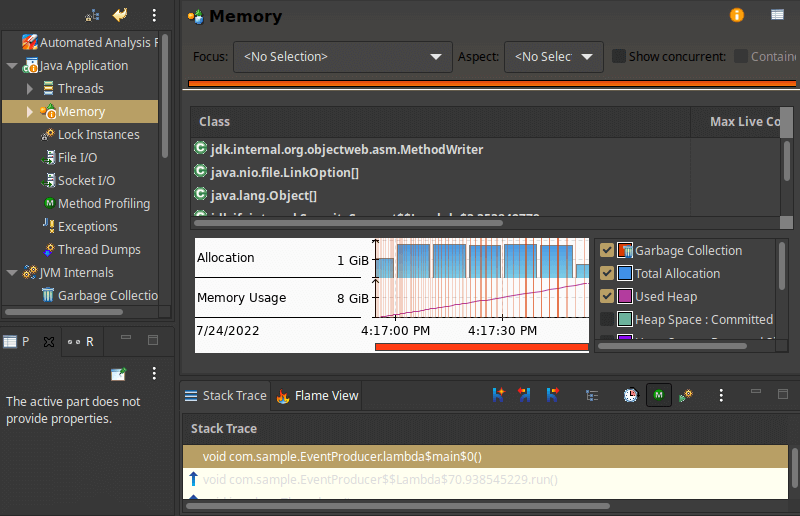Open the Focus dropdown

click(343, 57)
